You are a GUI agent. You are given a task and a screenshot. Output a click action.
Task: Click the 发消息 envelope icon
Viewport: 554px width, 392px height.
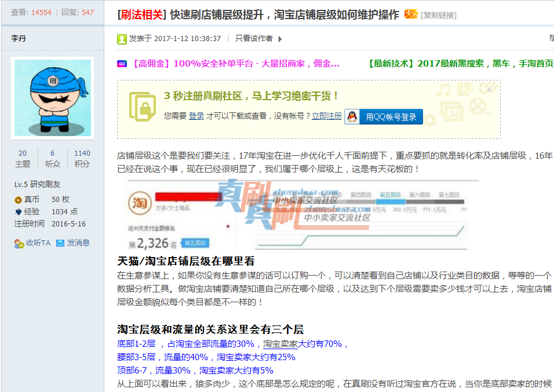pyautogui.click(x=60, y=243)
